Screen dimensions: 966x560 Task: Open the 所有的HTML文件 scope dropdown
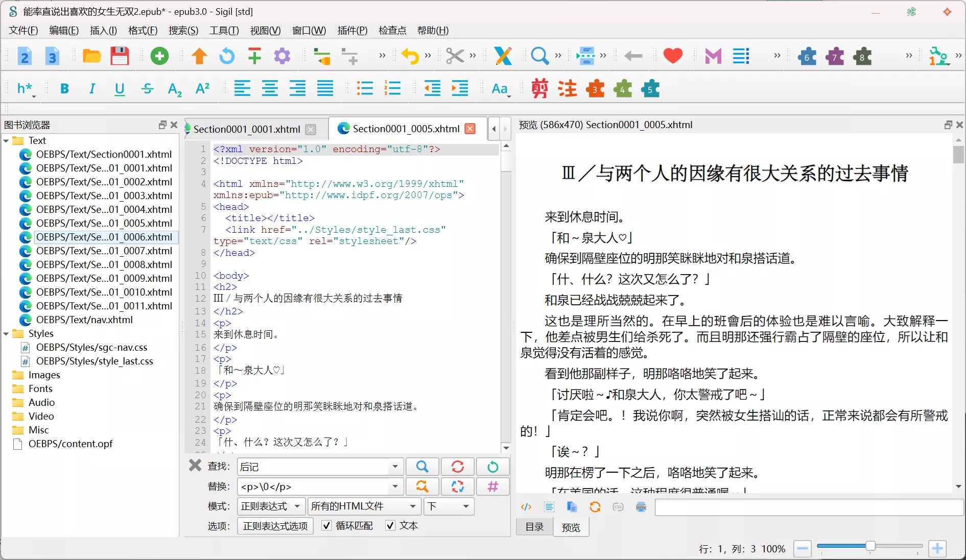click(363, 506)
